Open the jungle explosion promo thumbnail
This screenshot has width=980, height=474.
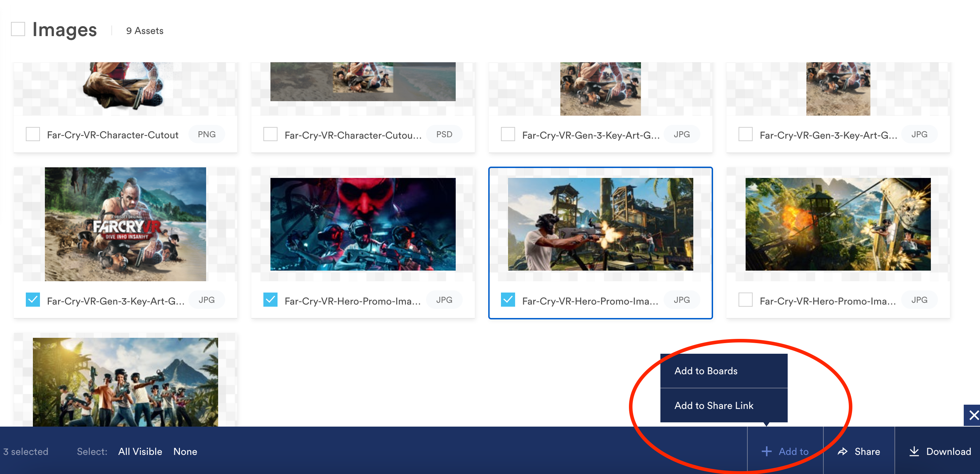pyautogui.click(x=838, y=224)
